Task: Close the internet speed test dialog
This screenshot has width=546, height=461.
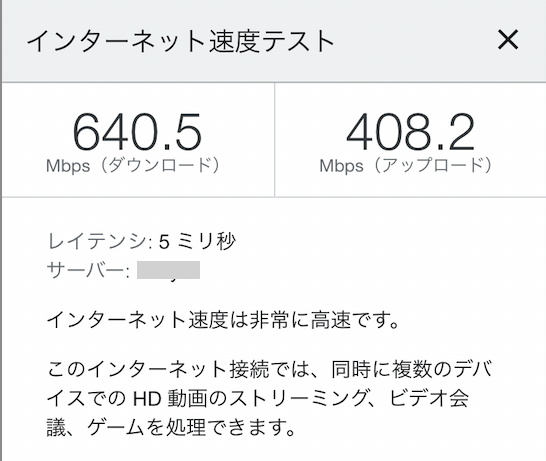Action: coord(508,40)
